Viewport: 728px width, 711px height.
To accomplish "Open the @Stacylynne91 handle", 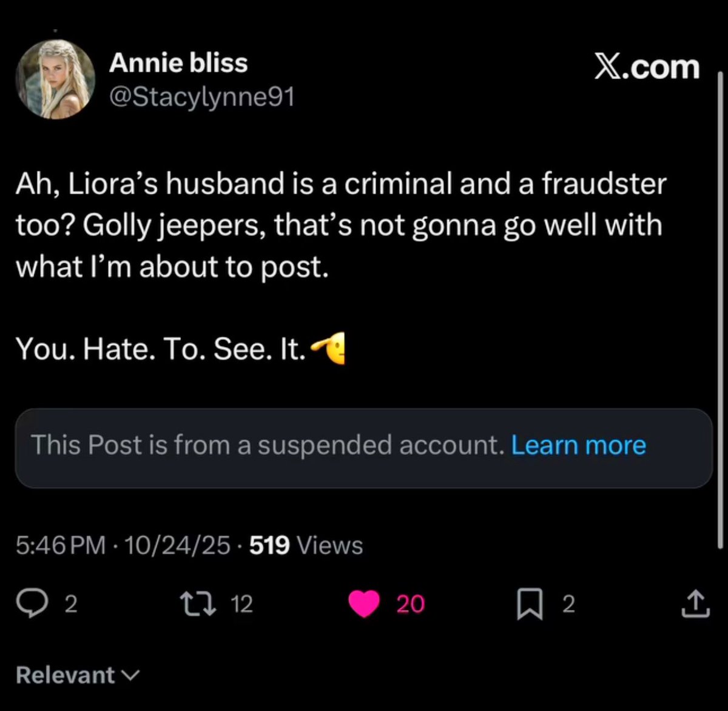I will pyautogui.click(x=201, y=96).
